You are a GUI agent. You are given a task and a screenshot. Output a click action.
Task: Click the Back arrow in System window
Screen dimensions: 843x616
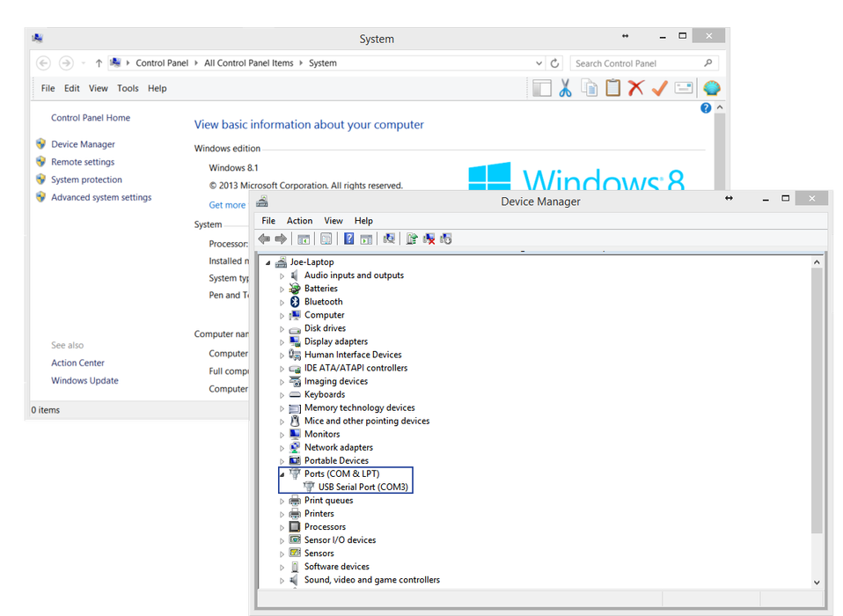click(x=43, y=63)
